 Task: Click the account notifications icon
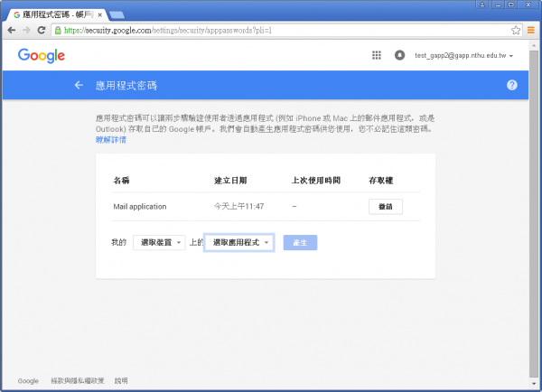(399, 56)
